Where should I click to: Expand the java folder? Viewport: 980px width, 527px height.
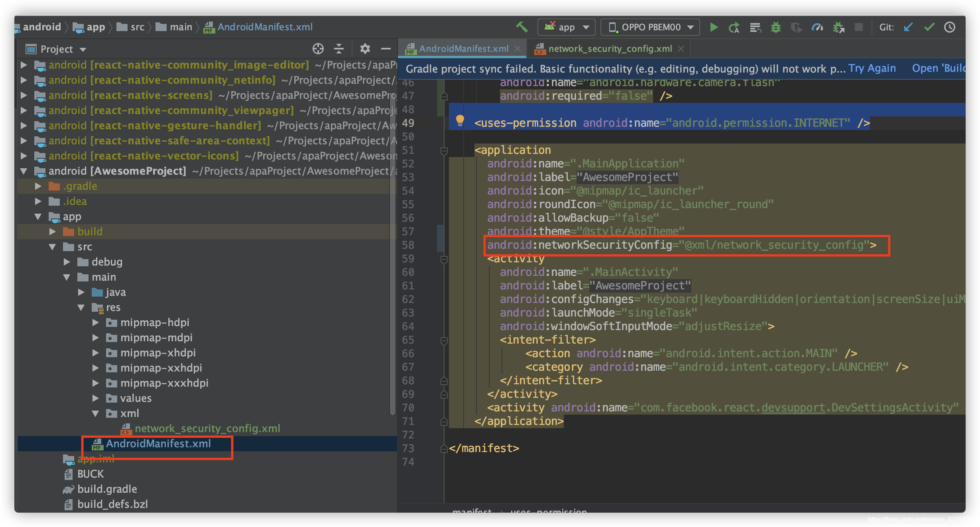point(81,292)
